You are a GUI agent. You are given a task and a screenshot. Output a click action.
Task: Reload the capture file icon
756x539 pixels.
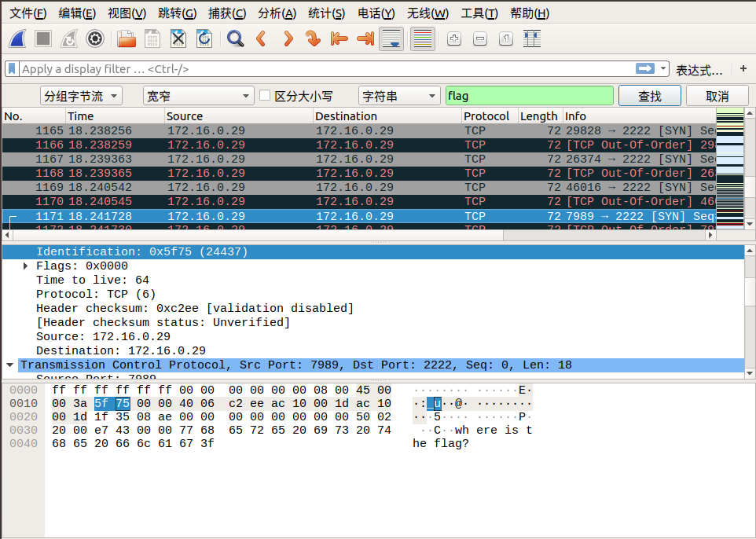[204, 38]
